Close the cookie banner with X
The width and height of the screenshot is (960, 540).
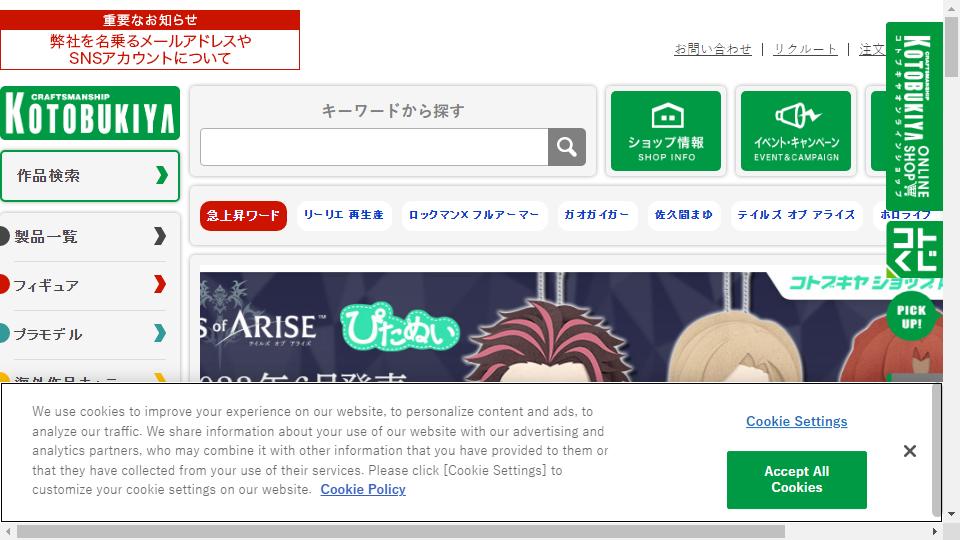(x=909, y=451)
